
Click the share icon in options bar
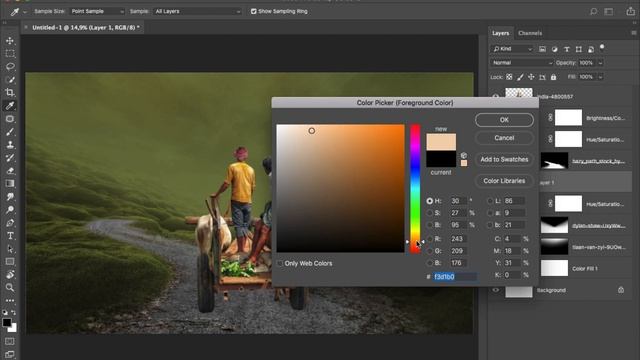(631, 11)
